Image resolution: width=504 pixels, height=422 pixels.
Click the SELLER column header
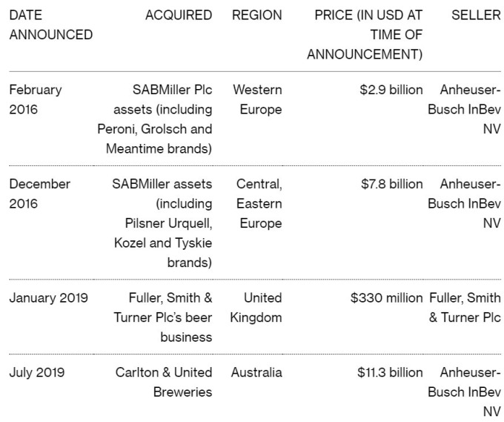coord(476,15)
